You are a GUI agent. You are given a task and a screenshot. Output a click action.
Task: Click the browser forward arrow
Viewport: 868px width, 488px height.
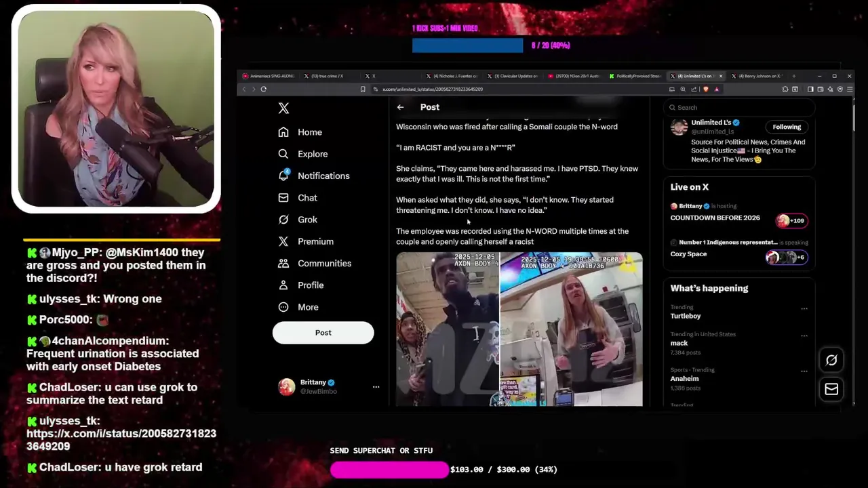pyautogui.click(x=254, y=89)
